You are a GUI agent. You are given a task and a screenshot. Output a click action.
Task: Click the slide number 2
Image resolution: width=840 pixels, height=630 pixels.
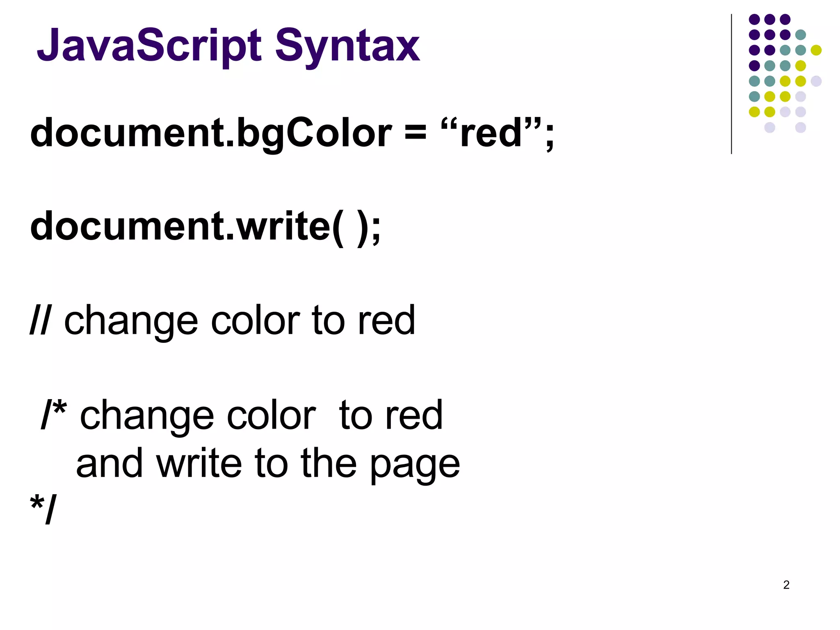coord(786,585)
